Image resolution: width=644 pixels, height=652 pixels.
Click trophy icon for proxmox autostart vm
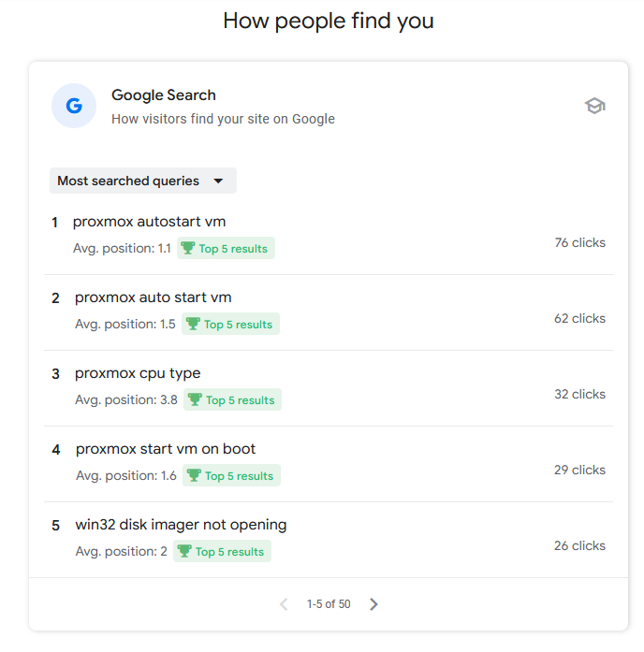tap(188, 249)
